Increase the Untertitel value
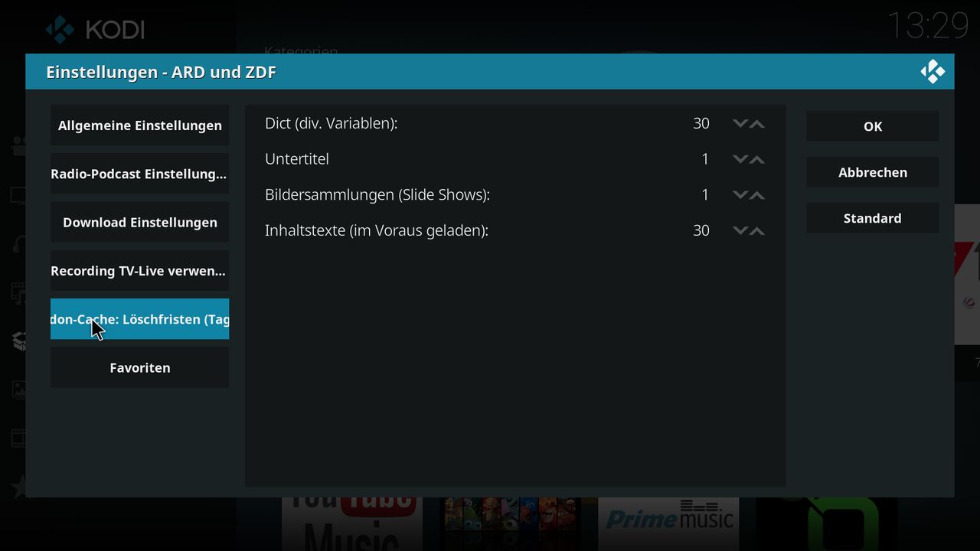The width and height of the screenshot is (980, 551). [757, 159]
